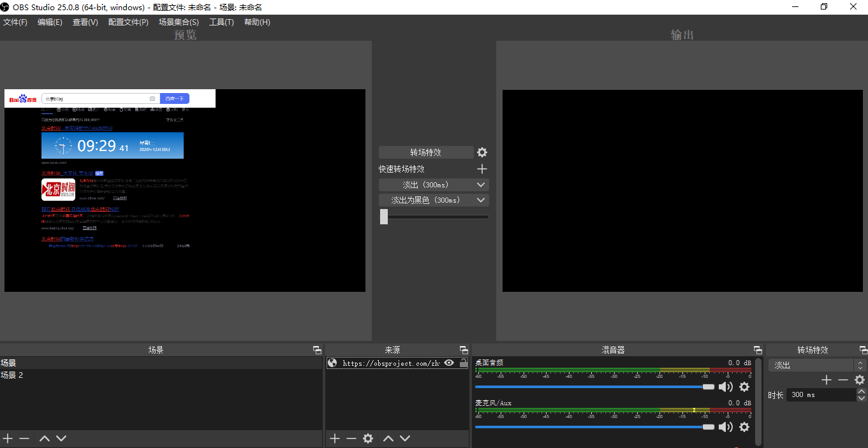Image resolution: width=868 pixels, height=448 pixels.
Task: Undock the 场景 panel
Action: tap(317, 350)
